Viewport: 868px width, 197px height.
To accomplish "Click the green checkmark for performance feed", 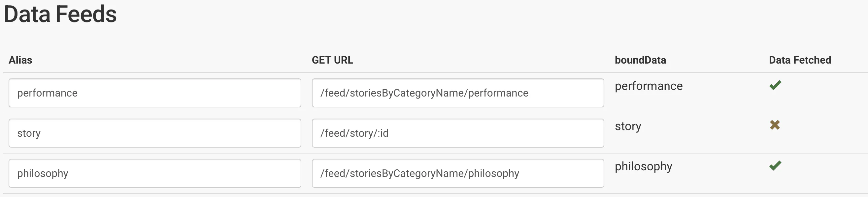I will (775, 85).
